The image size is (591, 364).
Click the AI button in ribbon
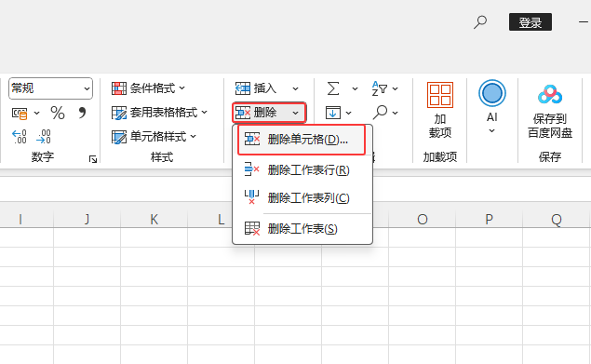pyautogui.click(x=491, y=101)
